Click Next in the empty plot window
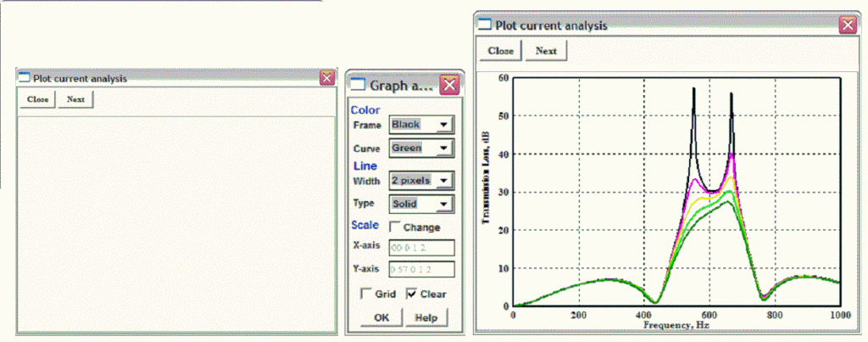The height and width of the screenshot is (342, 868). 75,99
